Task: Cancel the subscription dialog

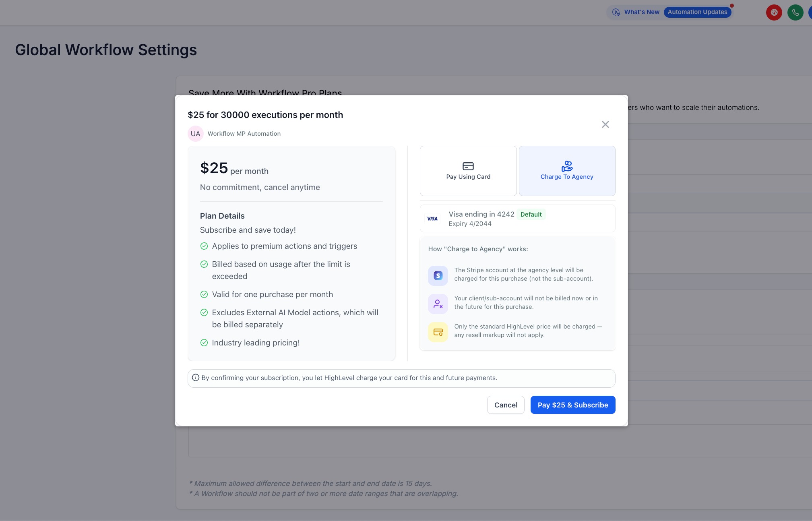Action: [506, 405]
